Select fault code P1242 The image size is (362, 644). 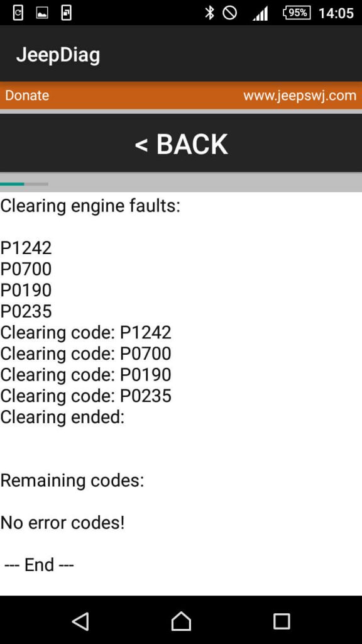pos(26,248)
